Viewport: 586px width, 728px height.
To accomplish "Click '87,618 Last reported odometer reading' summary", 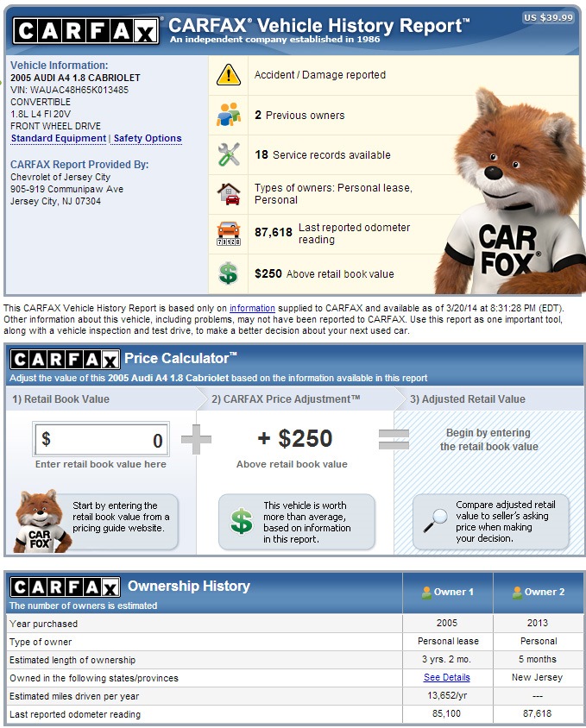I will 332,234.
